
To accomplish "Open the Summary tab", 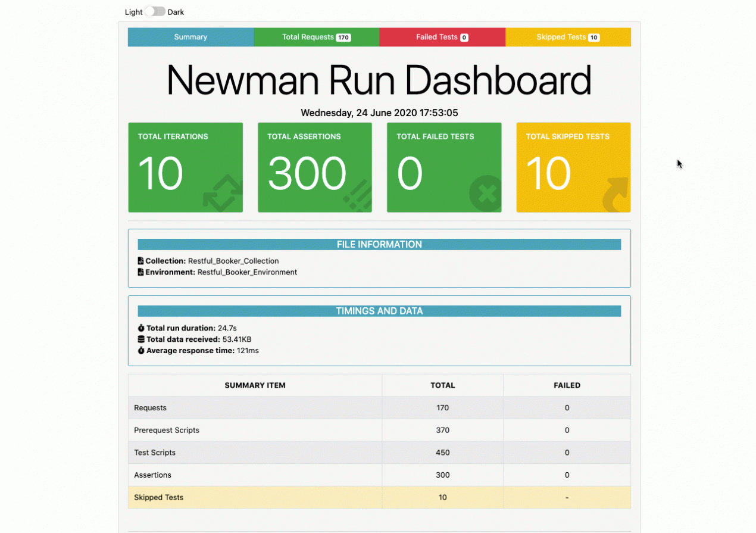I will pyautogui.click(x=190, y=37).
